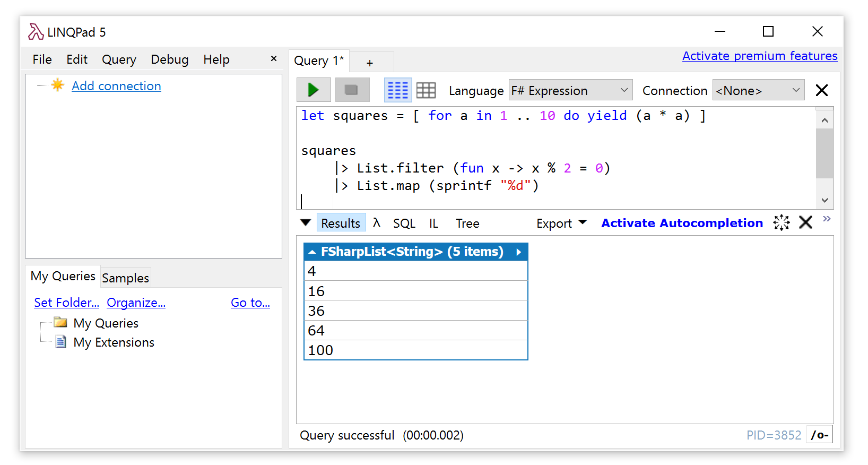Select the My Queries tab
This screenshot has height=465, width=868.
coord(63,276)
